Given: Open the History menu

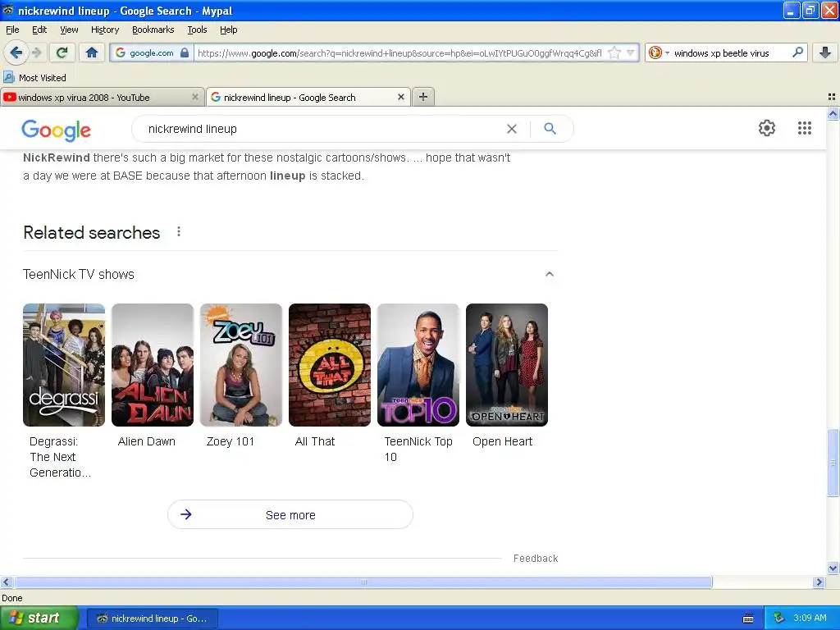Looking at the screenshot, I should tap(104, 30).
